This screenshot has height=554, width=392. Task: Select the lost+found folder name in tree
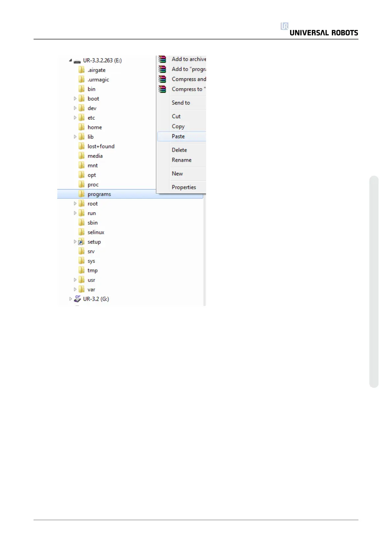coord(101,146)
